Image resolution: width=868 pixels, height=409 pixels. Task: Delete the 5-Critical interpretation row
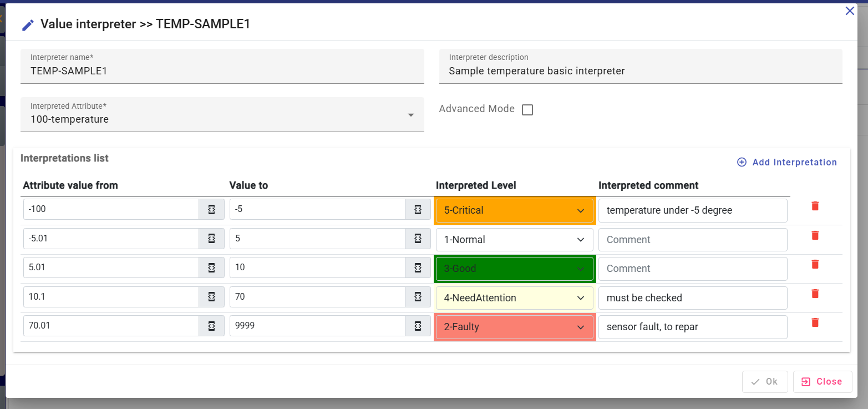point(815,206)
